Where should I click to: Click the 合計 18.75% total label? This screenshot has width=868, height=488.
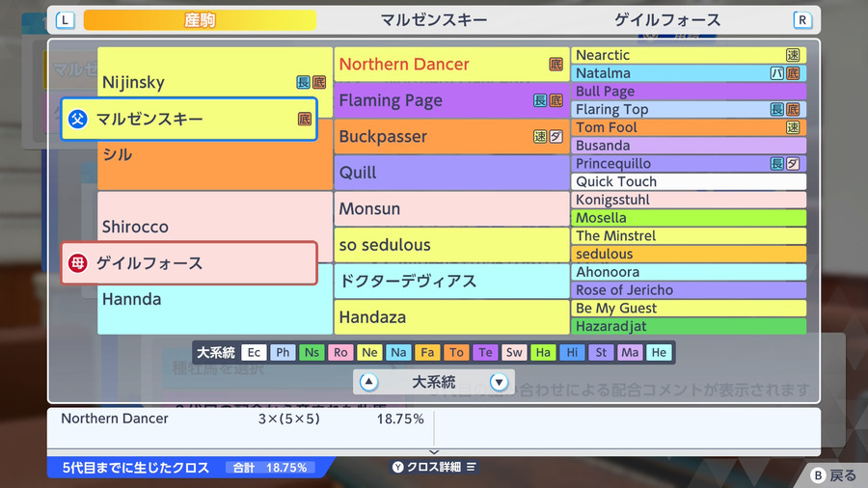(x=270, y=468)
